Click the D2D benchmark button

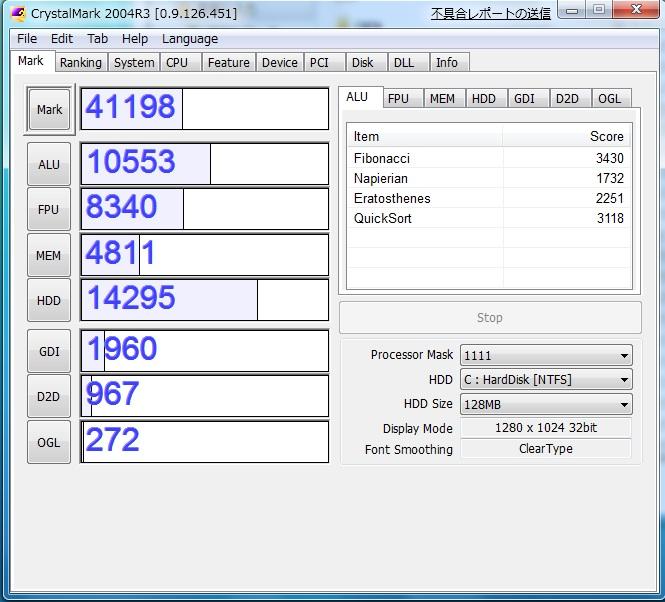49,396
